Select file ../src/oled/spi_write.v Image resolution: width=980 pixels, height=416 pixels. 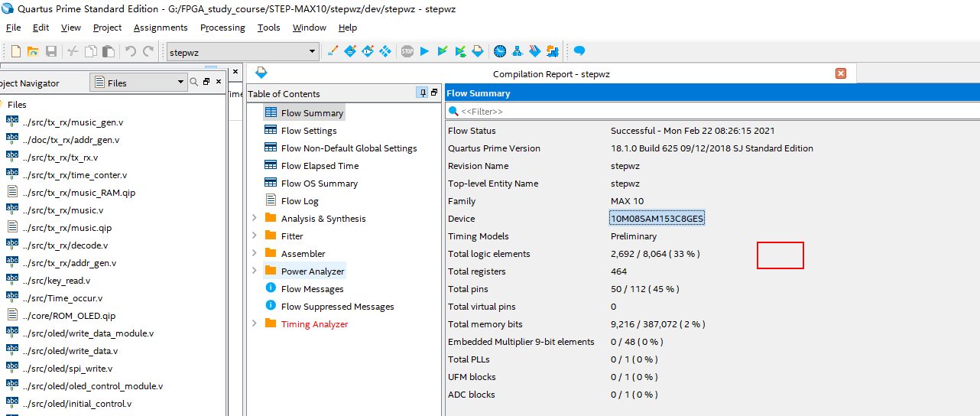(x=67, y=368)
